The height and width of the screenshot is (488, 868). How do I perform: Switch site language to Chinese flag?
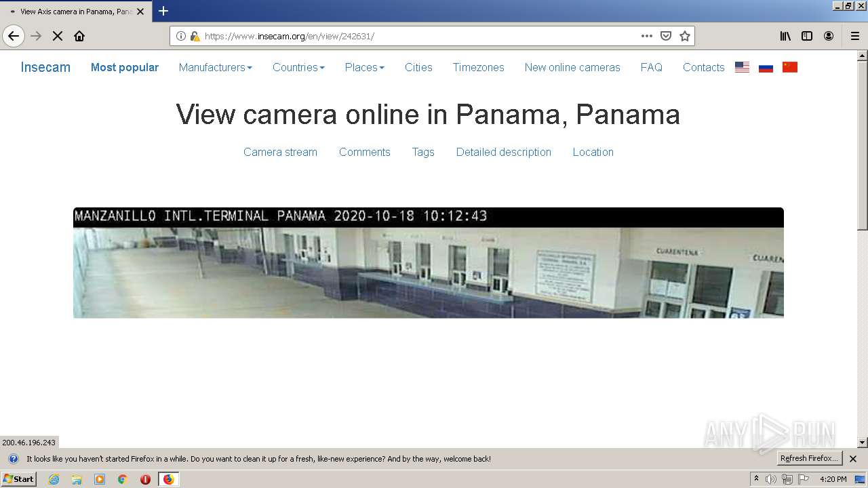click(x=789, y=67)
